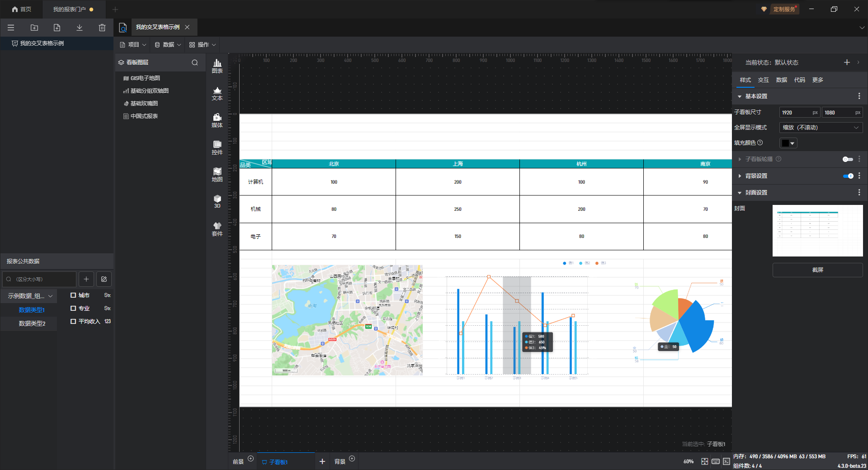Open the 地图 map component panel

tap(217, 175)
